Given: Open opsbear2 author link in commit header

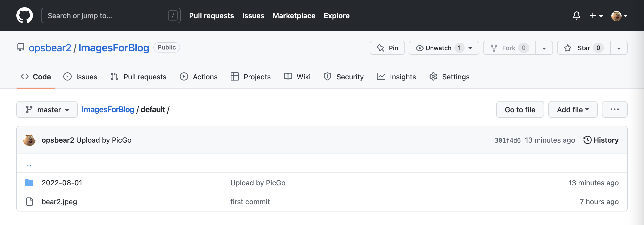Looking at the screenshot, I should pos(58,140).
